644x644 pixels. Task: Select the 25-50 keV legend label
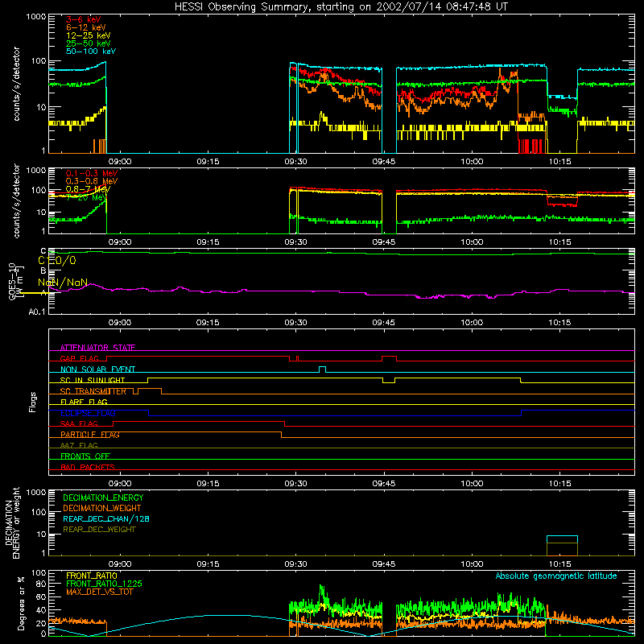click(88, 43)
